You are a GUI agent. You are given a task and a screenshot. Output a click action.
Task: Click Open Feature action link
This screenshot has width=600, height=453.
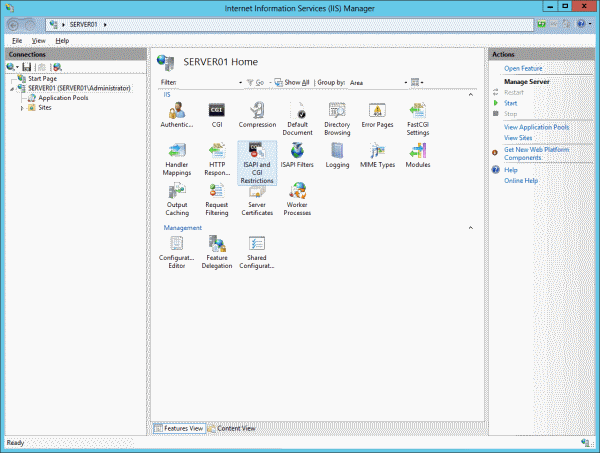coord(523,68)
